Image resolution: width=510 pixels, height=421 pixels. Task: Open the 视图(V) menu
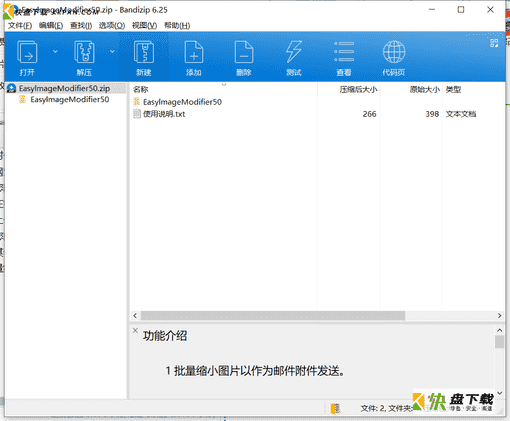tap(144, 26)
